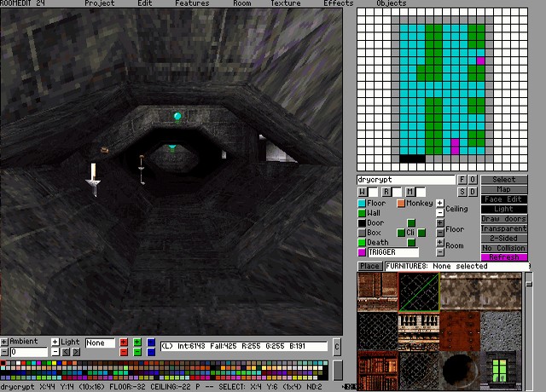Click the Place furniture button
Image resolution: width=546 pixels, height=392 pixels.
(x=369, y=266)
